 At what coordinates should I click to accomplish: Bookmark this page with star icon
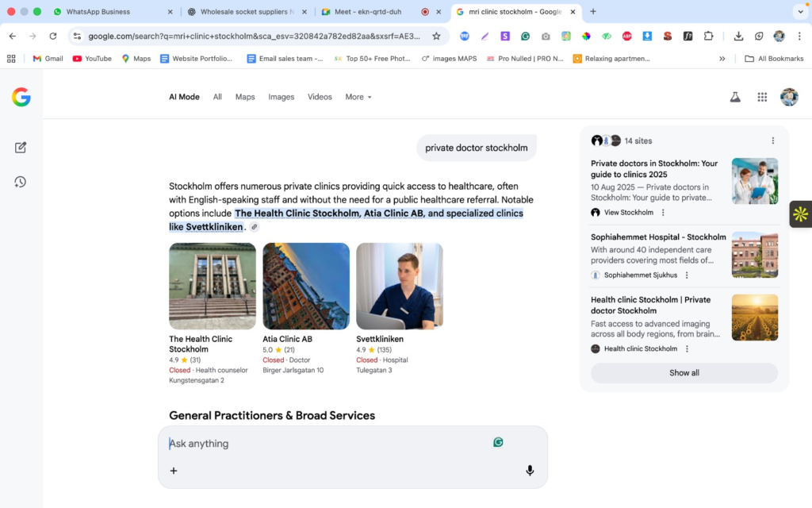[437, 36]
